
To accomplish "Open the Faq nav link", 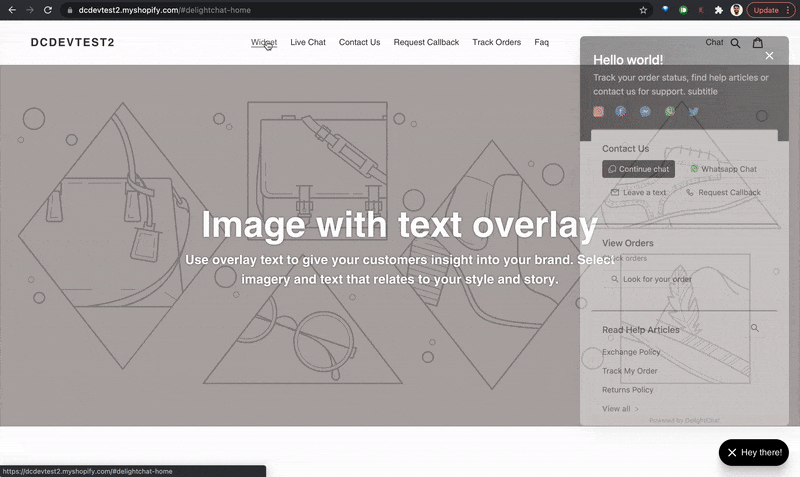I will coord(541,42).
